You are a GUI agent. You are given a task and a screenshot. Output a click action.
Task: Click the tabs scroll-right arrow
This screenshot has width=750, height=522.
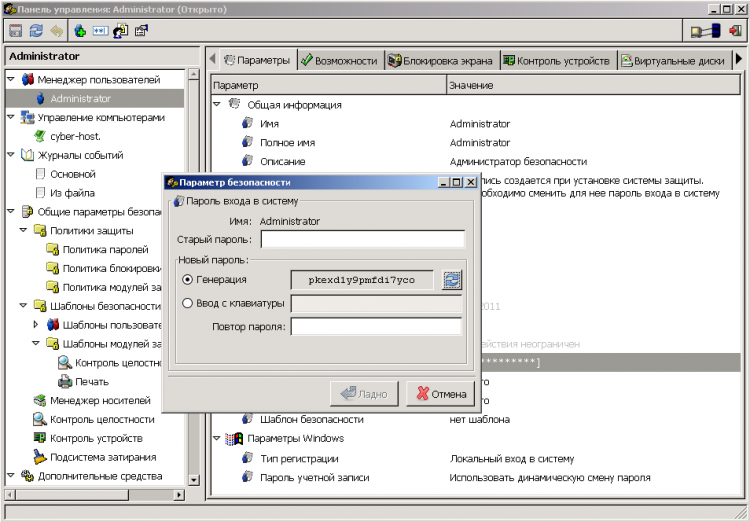coord(739,59)
